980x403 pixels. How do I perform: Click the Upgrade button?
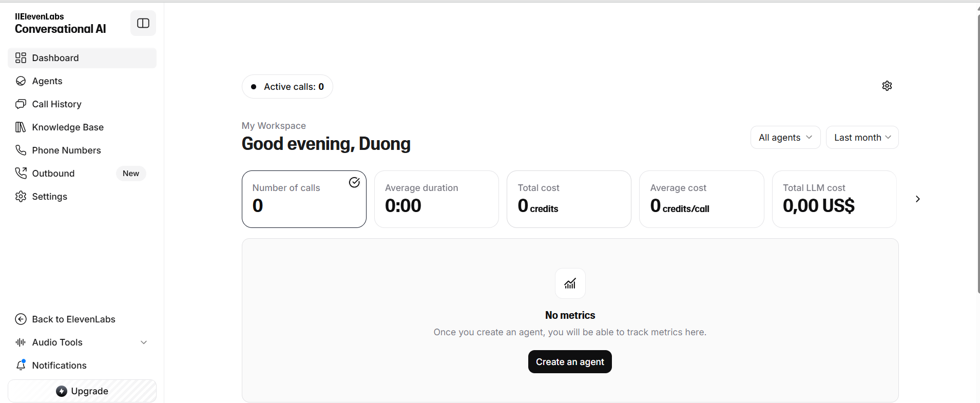tap(82, 391)
